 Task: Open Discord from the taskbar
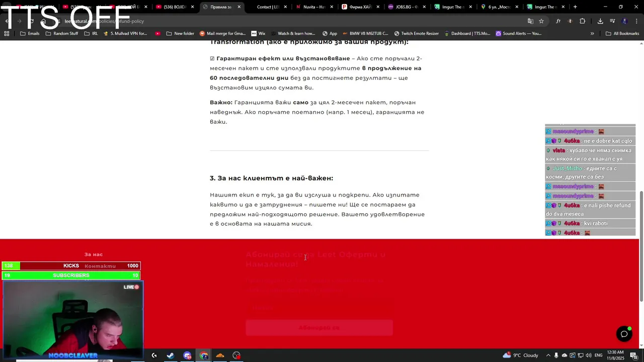point(187,355)
